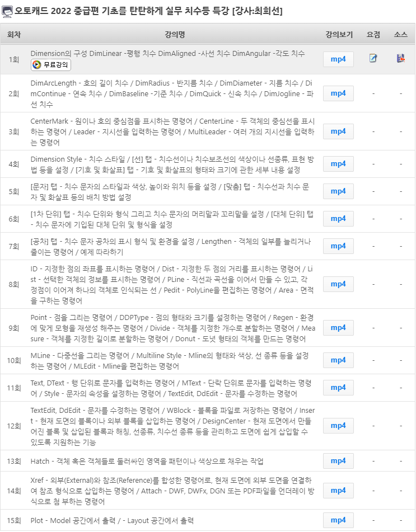Click the 소스 column header
The width and height of the screenshot is (416, 532).
(401, 35)
